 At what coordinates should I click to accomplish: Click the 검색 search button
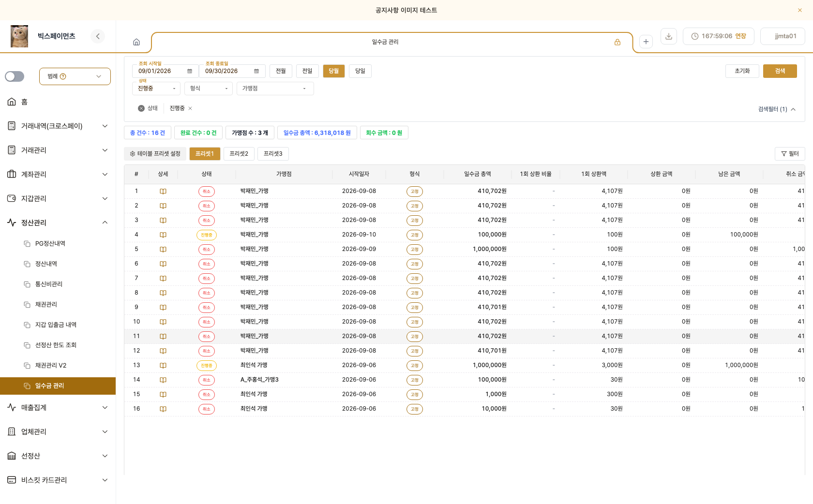coord(780,71)
